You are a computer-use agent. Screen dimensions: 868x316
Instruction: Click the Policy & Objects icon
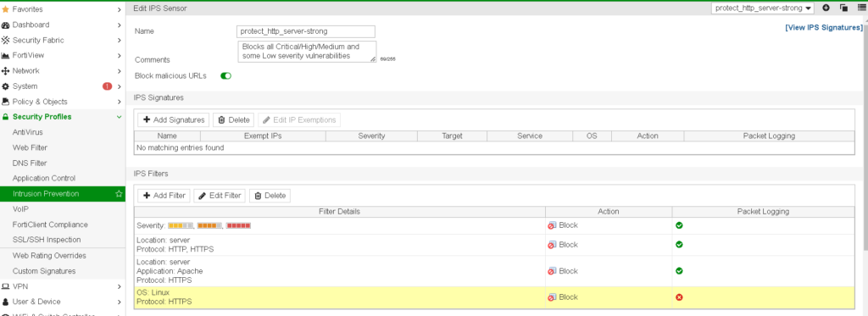(x=6, y=102)
